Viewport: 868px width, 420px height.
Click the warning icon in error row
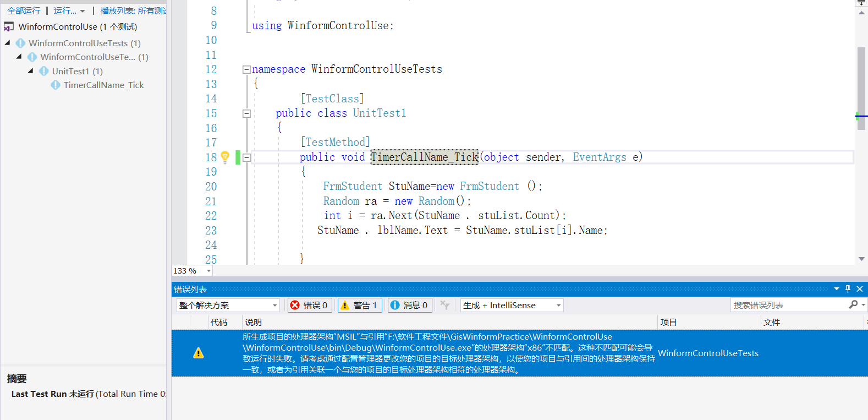coord(199,353)
